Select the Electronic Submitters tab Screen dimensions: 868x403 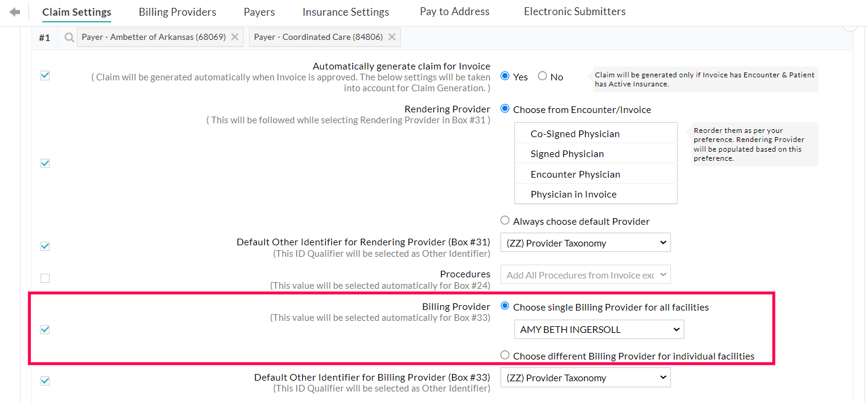click(574, 11)
